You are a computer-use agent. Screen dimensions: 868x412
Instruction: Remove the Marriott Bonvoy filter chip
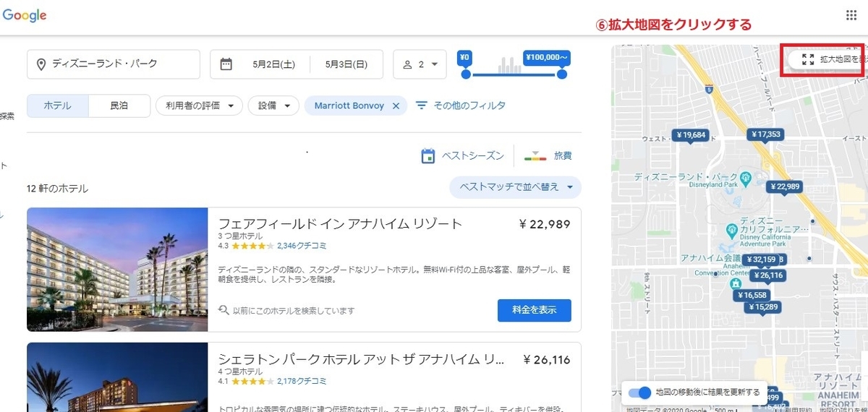click(x=396, y=106)
